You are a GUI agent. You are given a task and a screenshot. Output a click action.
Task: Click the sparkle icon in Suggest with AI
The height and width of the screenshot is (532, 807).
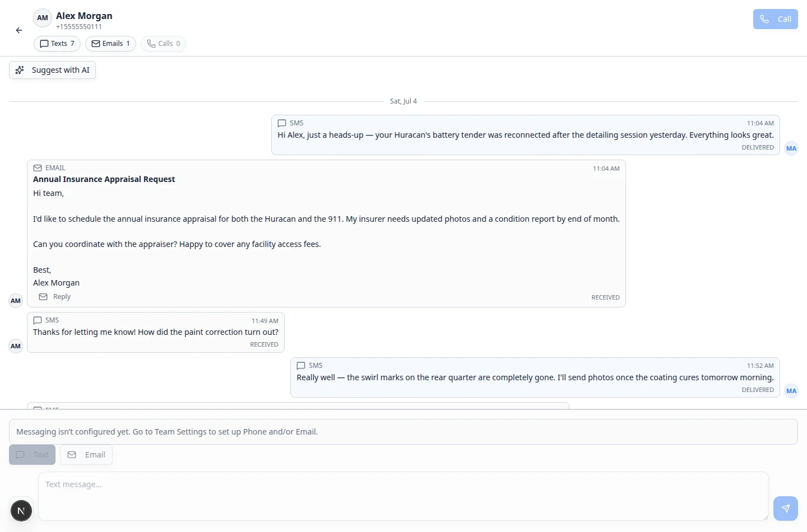pyautogui.click(x=20, y=70)
